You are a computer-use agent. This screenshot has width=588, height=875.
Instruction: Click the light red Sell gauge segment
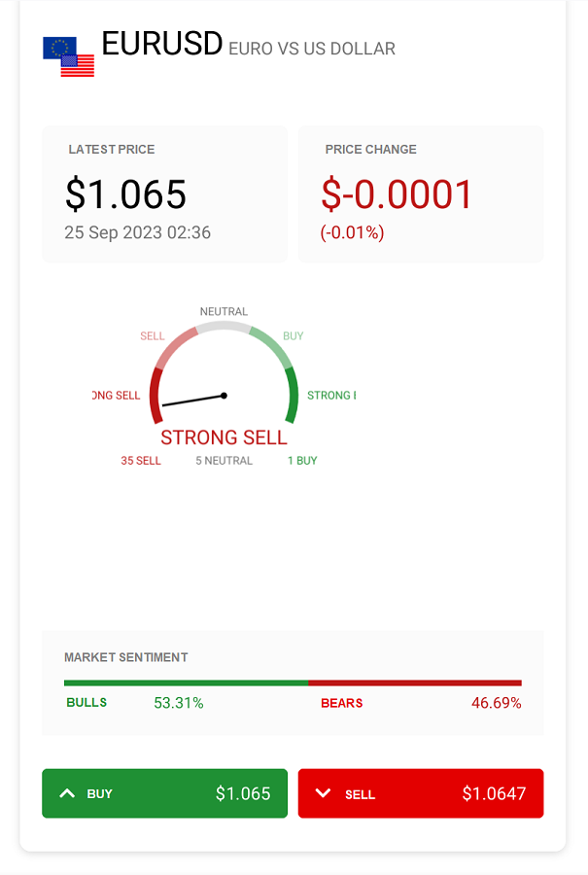pyautogui.click(x=175, y=346)
